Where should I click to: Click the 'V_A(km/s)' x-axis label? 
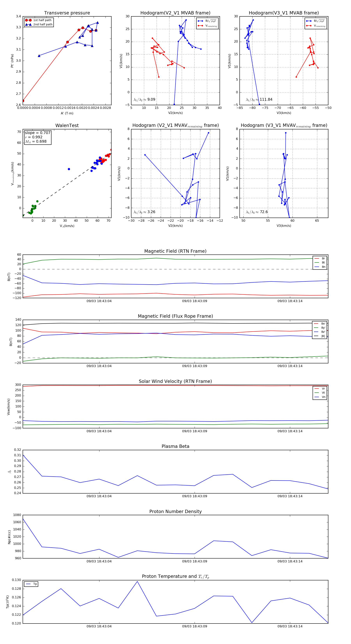point(67,226)
